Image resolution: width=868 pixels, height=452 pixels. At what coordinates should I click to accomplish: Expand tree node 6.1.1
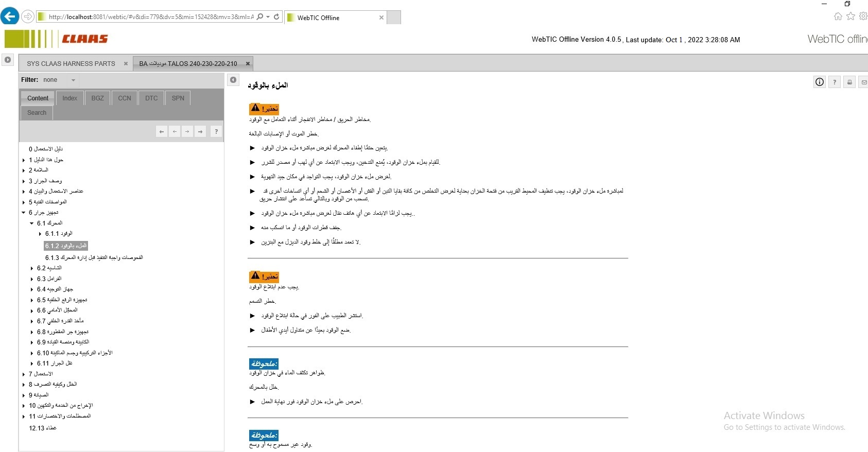pyautogui.click(x=40, y=234)
